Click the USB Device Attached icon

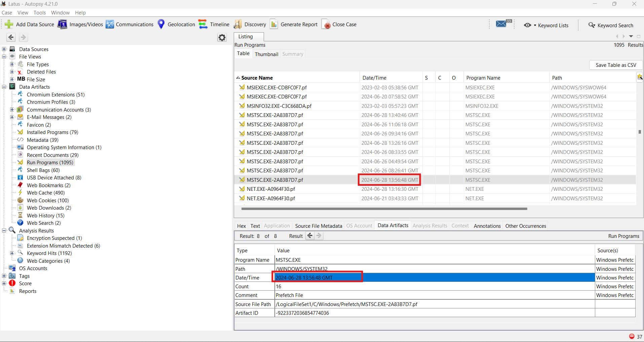[21, 177]
